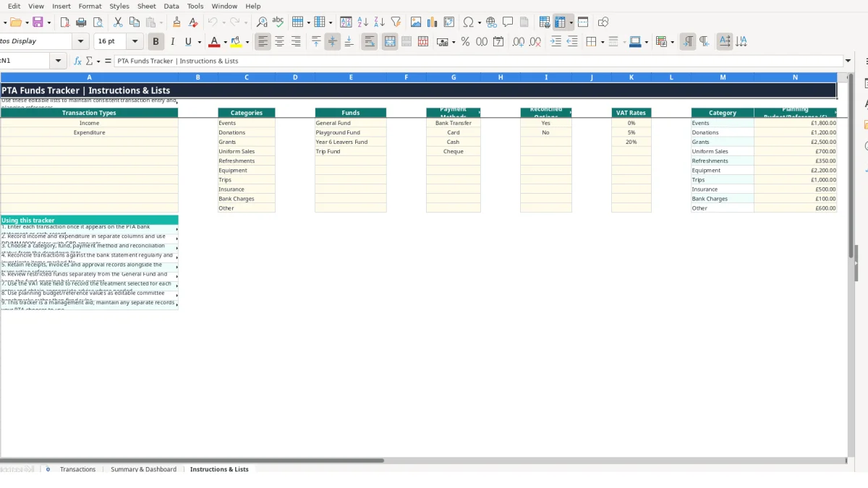Screen dimensions: 868x488
Task: Open the special character dropdown arrow
Action: click(x=480, y=22)
